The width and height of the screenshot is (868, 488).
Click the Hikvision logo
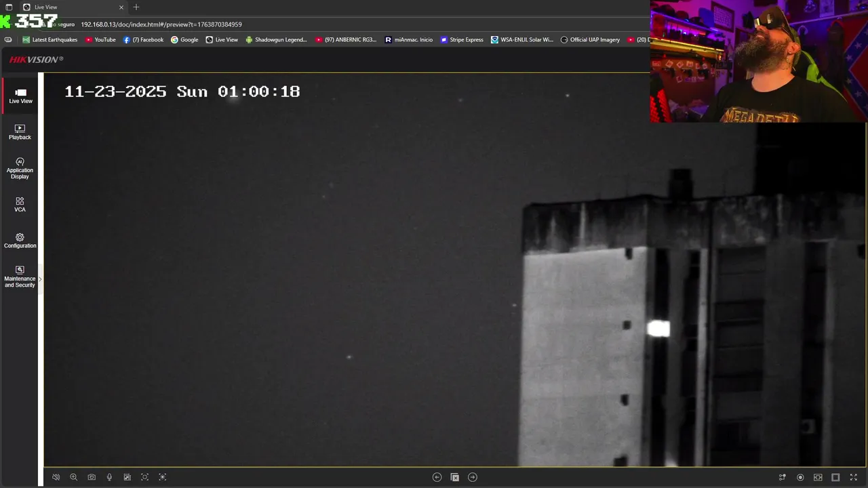click(x=36, y=60)
